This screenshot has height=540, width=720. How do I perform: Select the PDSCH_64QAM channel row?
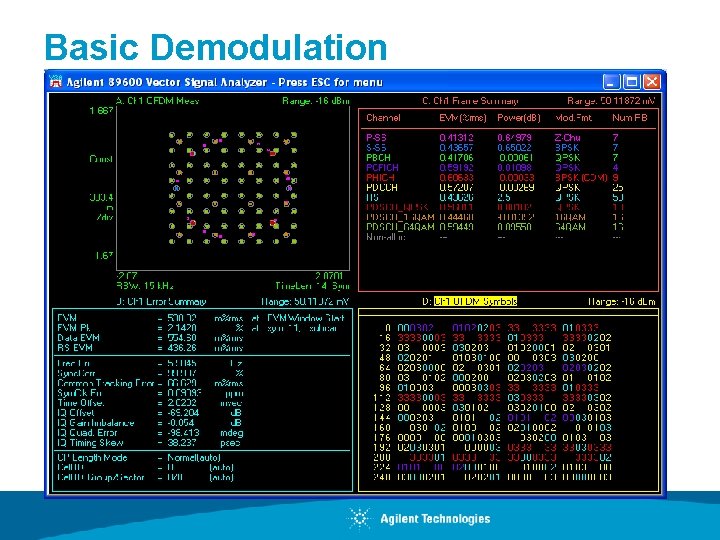[494, 227]
